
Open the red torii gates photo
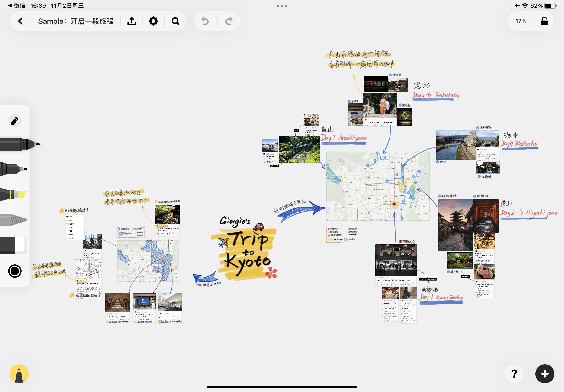(486, 216)
